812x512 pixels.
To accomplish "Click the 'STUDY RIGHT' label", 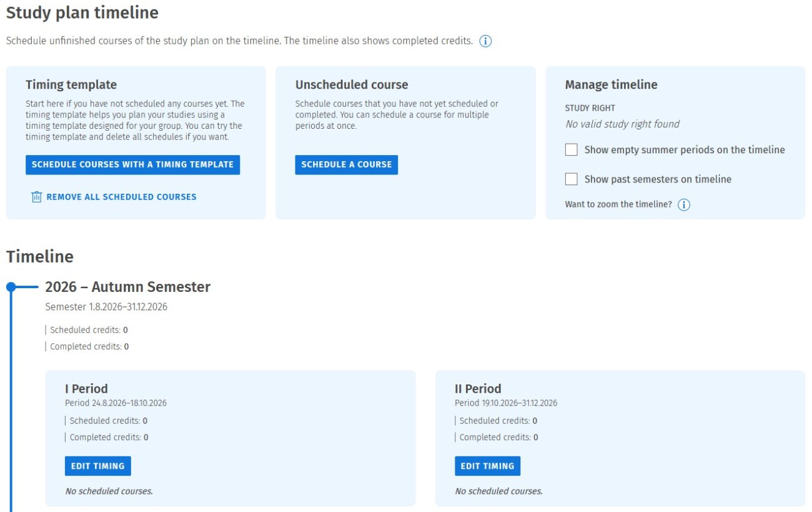I will click(x=590, y=108).
